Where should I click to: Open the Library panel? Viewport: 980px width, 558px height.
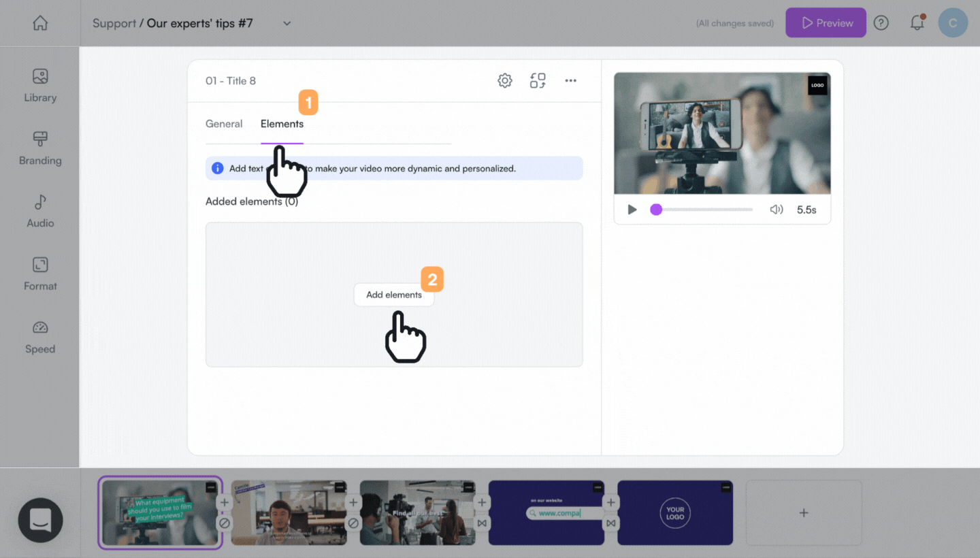pos(40,86)
